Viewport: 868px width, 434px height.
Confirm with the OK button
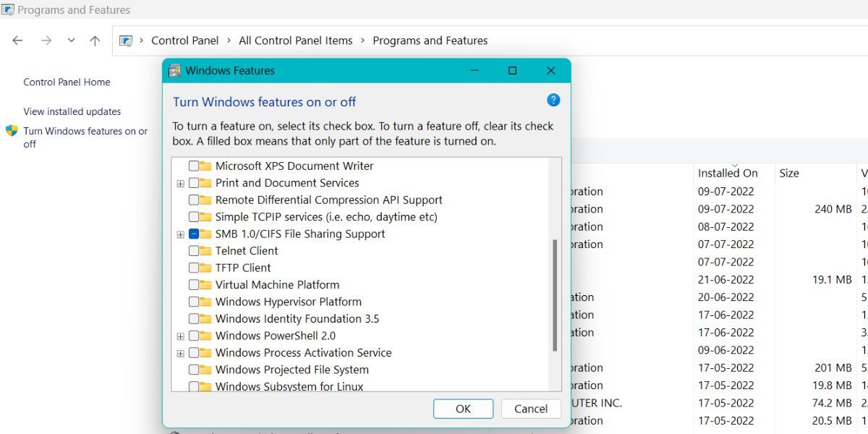[x=463, y=409]
